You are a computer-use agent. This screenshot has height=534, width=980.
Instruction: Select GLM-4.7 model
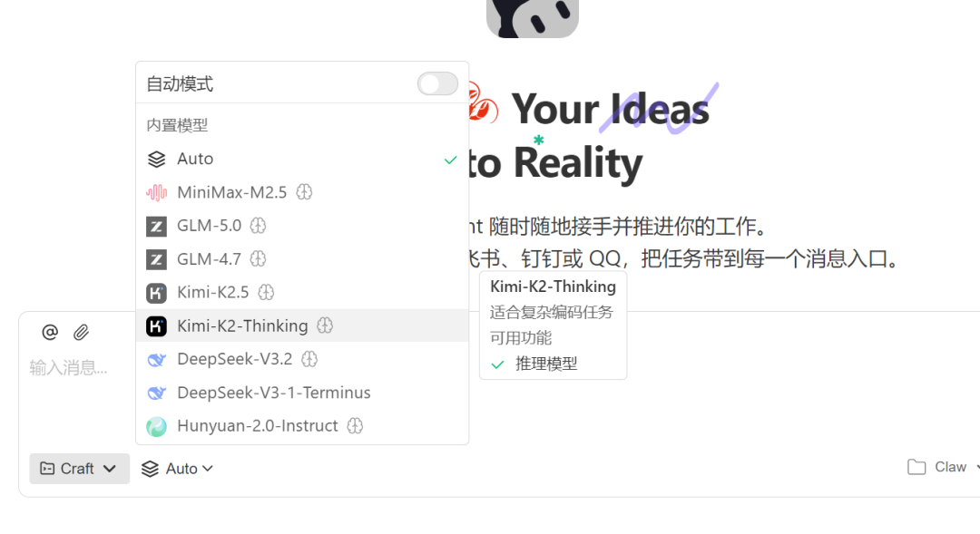tap(302, 259)
